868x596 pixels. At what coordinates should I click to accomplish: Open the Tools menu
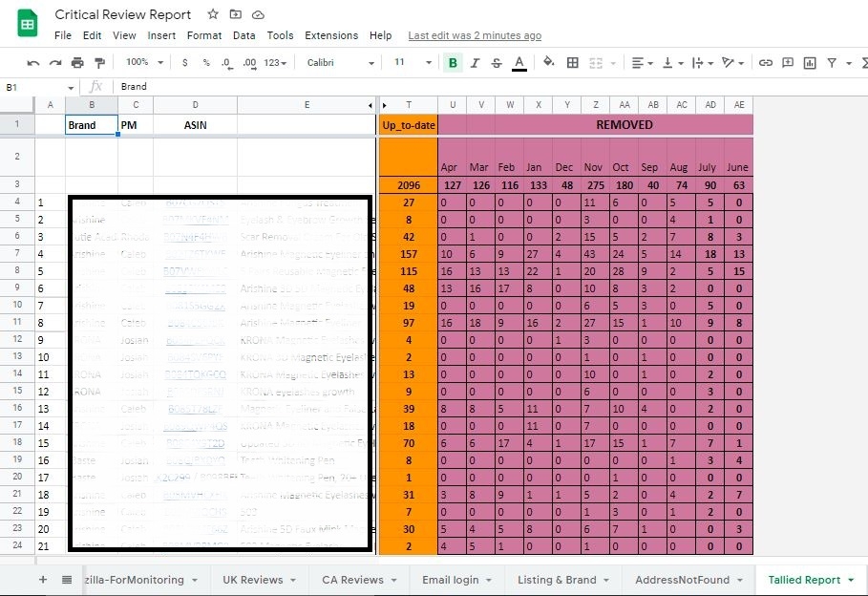click(x=280, y=35)
